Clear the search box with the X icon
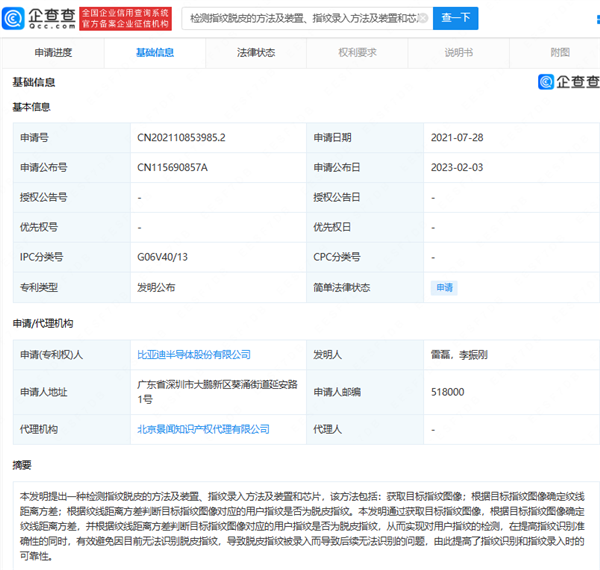The width and height of the screenshot is (600, 570). (423, 18)
